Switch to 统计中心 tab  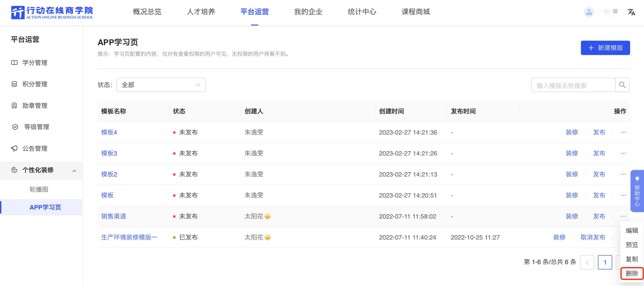tap(362, 12)
